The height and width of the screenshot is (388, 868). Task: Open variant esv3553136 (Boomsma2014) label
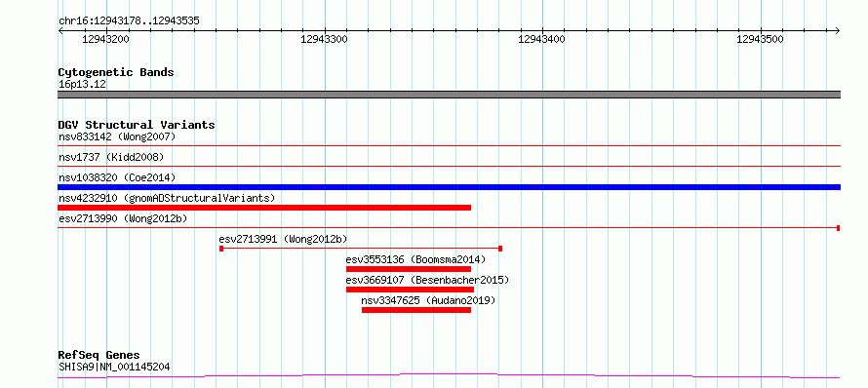(415, 259)
